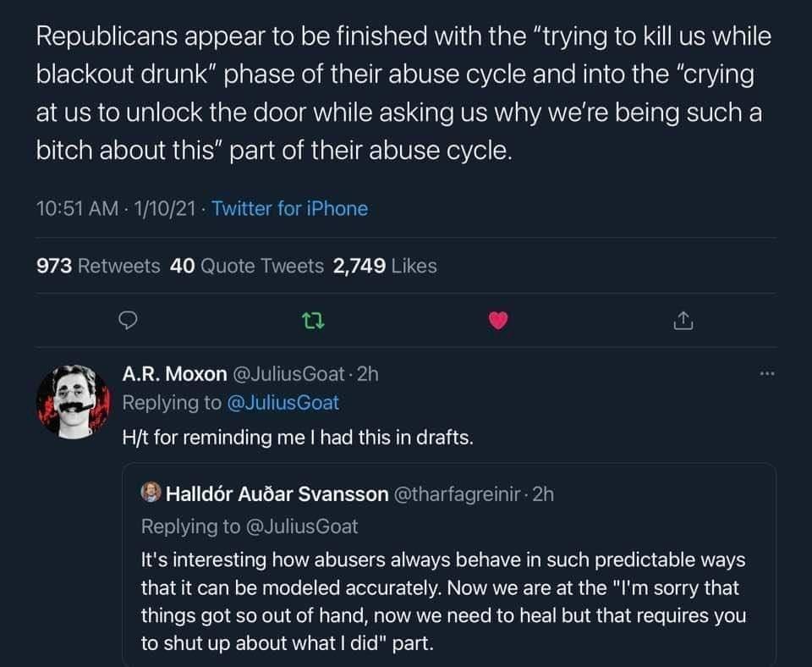The image size is (812, 667).
Task: Open the 'H/t for reminding me' reply text
Action: point(298,438)
